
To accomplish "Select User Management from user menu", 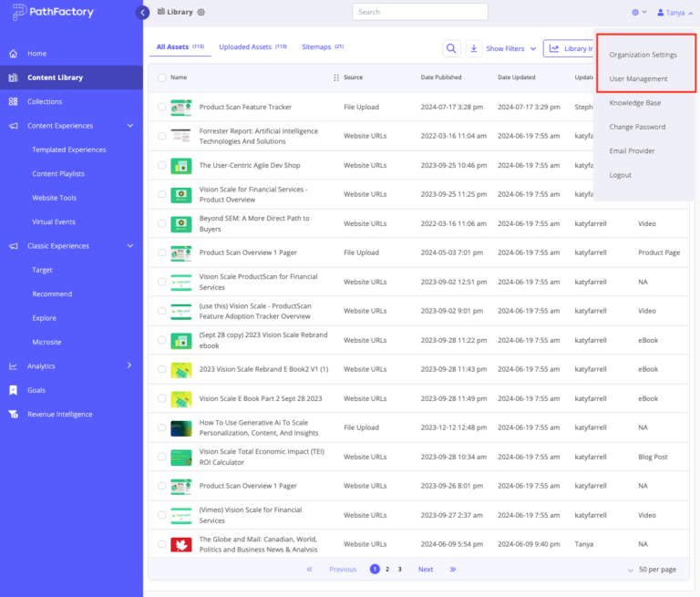I will [x=638, y=78].
